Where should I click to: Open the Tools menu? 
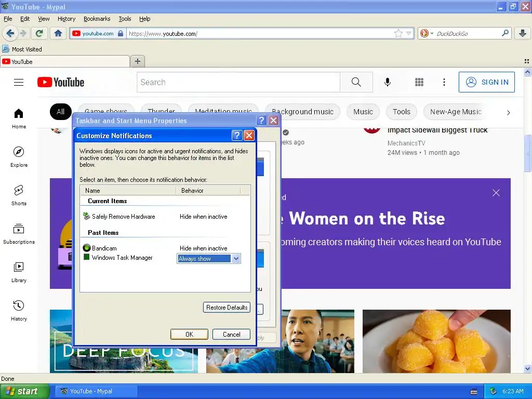pyautogui.click(x=125, y=19)
